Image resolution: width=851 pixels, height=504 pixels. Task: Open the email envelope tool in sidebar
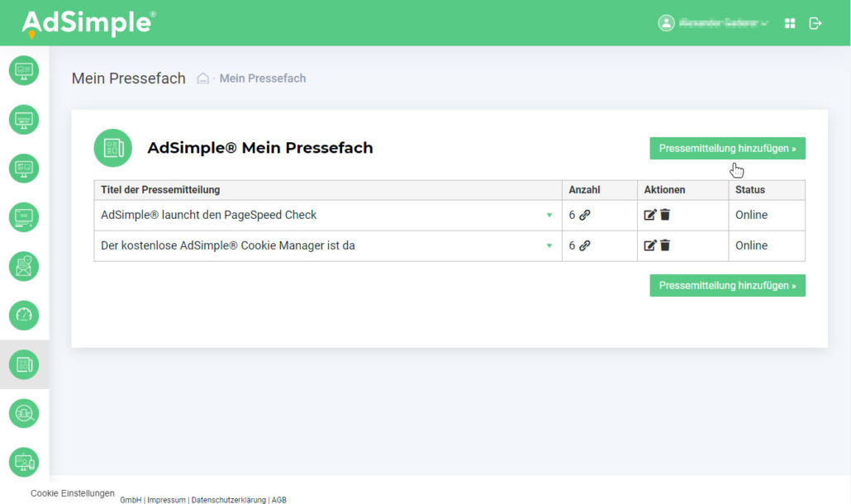click(24, 266)
